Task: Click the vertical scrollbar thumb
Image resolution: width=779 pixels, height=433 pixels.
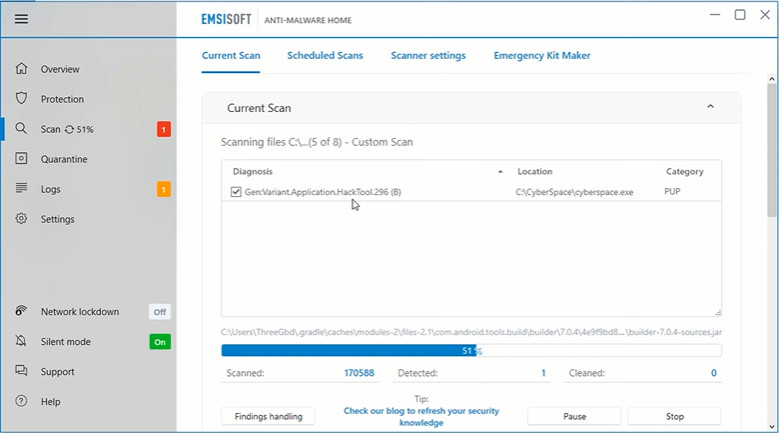Action: pos(772,150)
